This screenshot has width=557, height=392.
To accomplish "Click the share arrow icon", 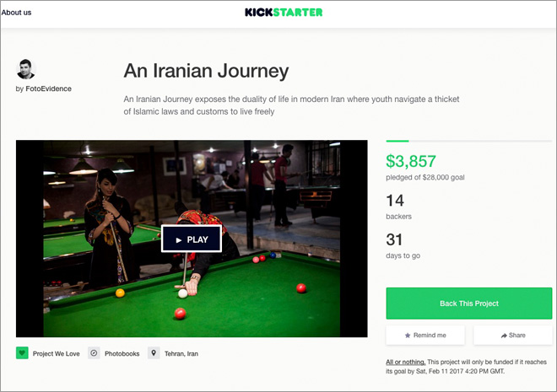I will (x=504, y=336).
